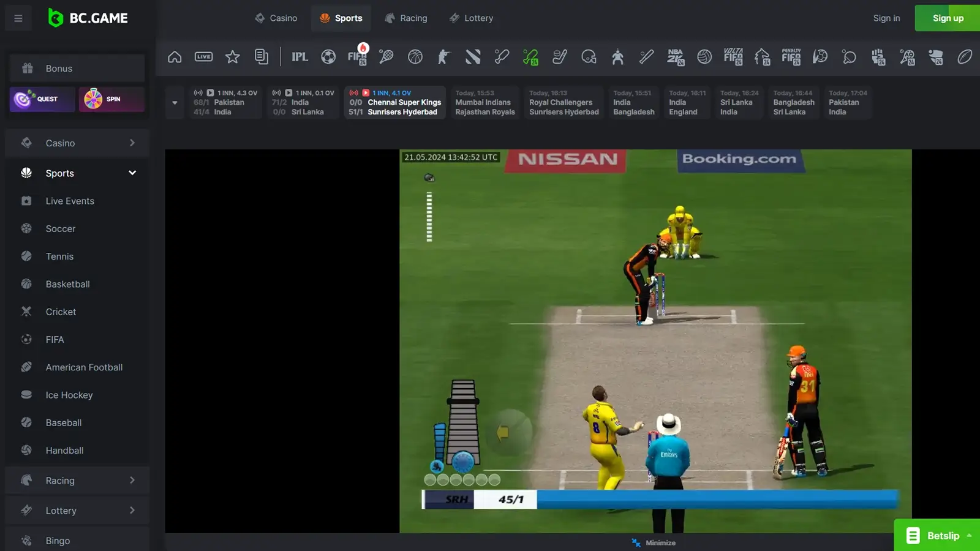Open the Bonus button
The height and width of the screenshot is (551, 980).
coord(77,68)
